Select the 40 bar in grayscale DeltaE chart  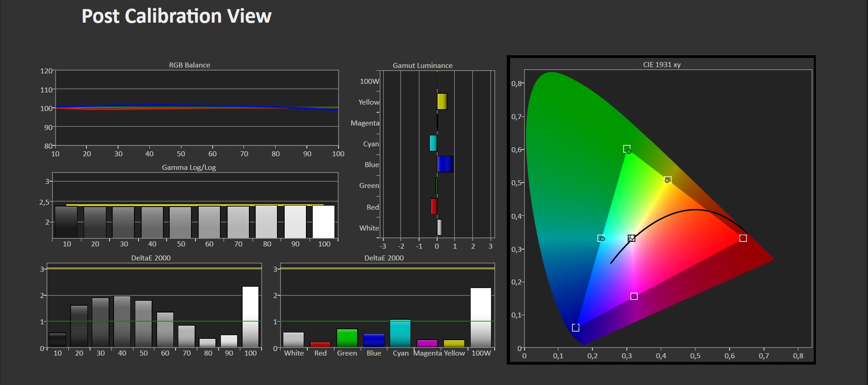coord(122,322)
